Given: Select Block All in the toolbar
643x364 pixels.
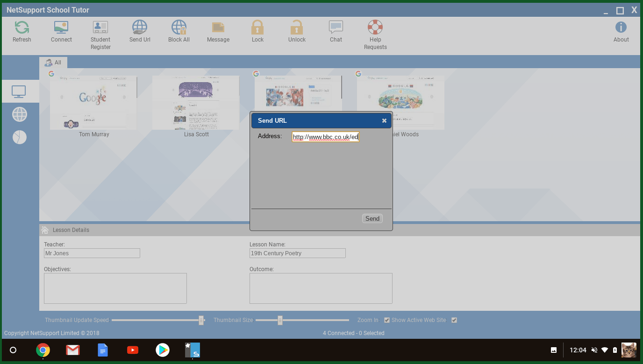Looking at the screenshot, I should [179, 28].
